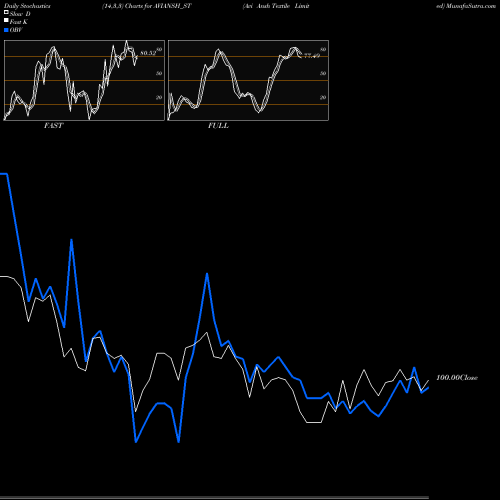The image size is (500, 500).
Task: Click the blue OBV legend swatch
Action: point(6,30)
